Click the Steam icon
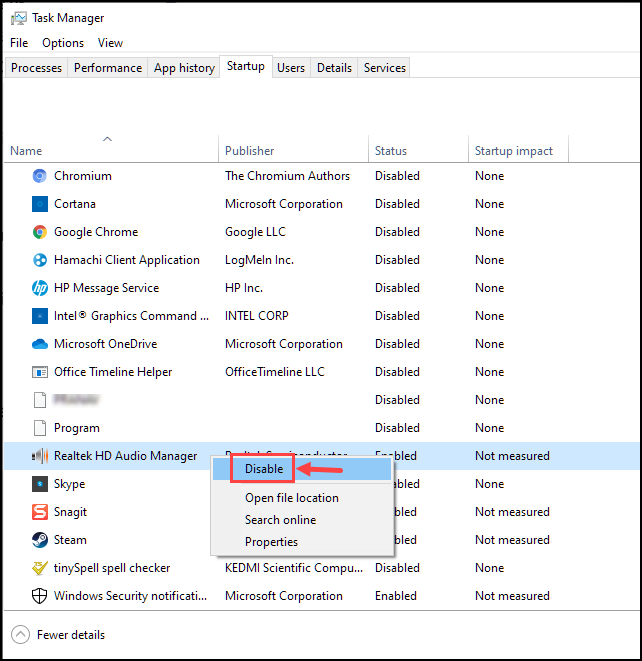Screen dimensions: 642x661 (40, 540)
